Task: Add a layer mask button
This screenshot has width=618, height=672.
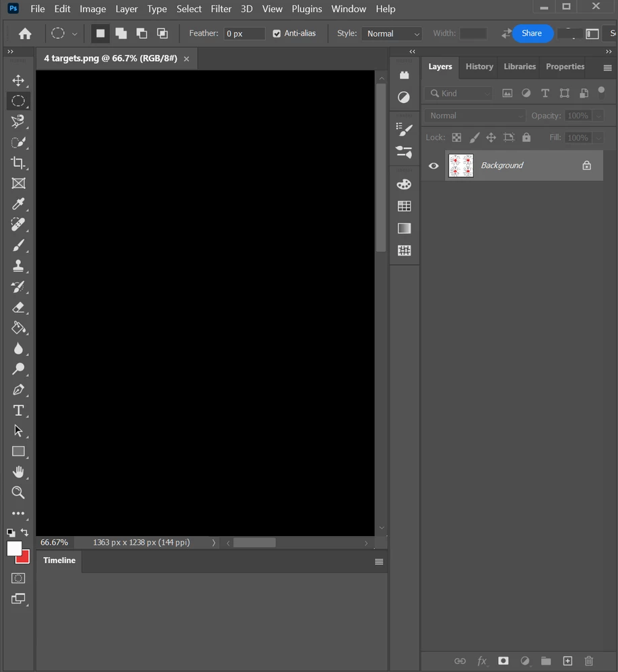Action: (x=503, y=661)
